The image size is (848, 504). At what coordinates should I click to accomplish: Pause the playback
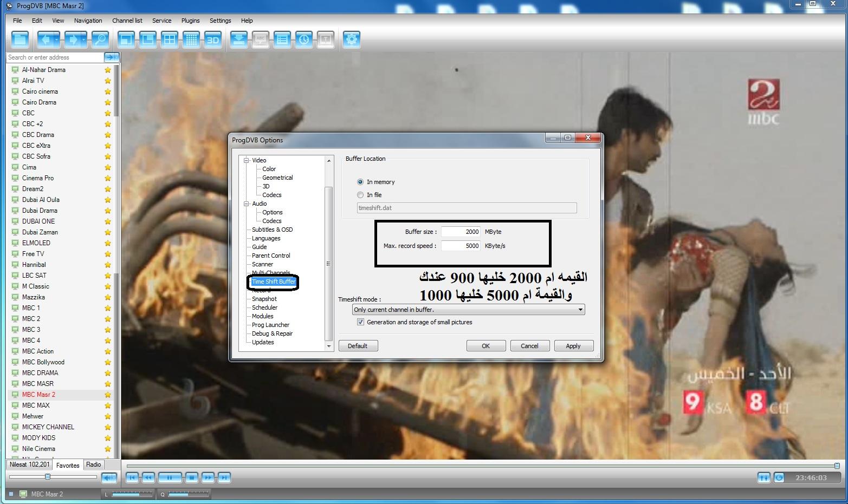point(169,477)
